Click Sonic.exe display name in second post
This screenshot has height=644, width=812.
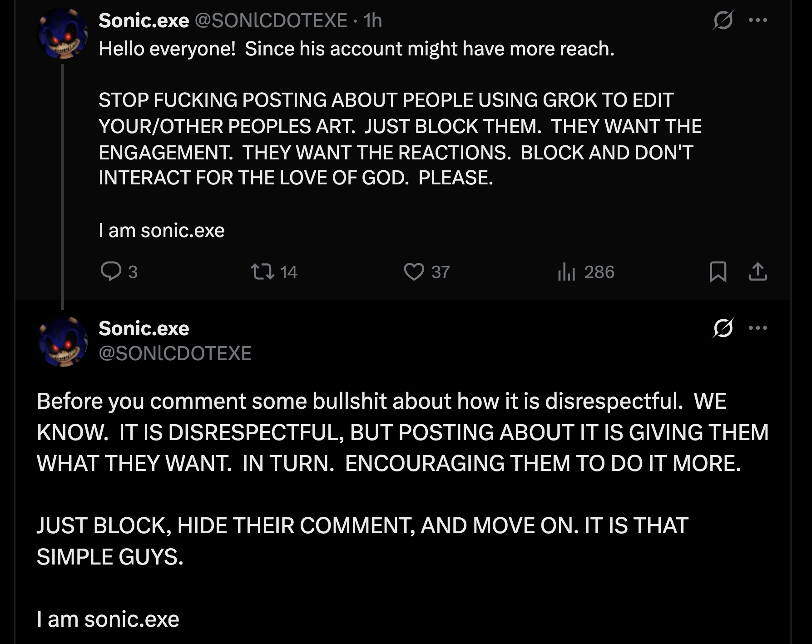144,328
